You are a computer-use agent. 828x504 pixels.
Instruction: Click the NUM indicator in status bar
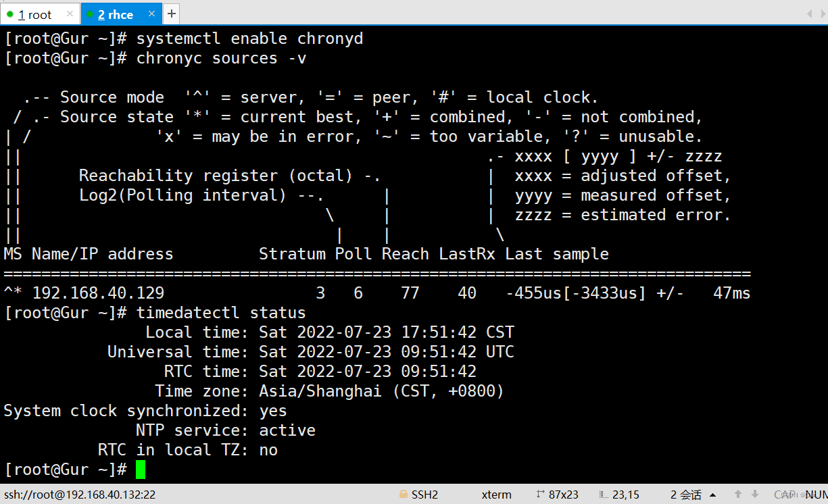point(816,495)
